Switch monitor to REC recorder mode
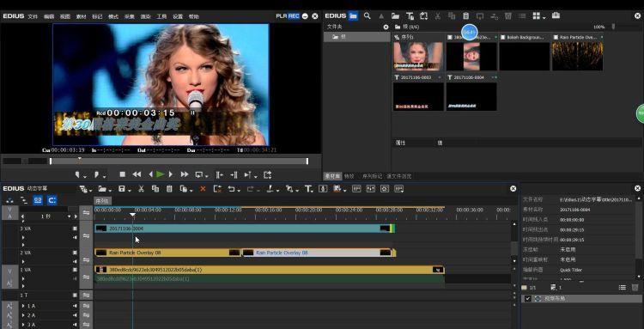644x329 pixels. (294, 16)
